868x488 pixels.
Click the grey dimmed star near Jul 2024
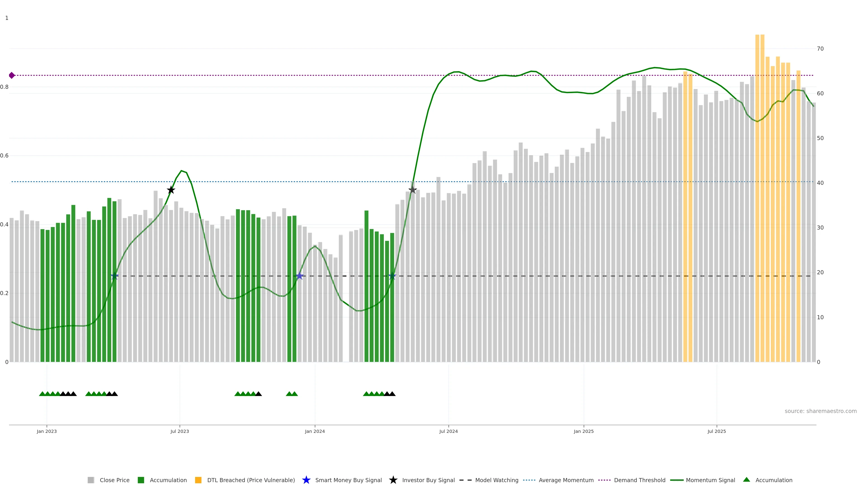coord(413,190)
